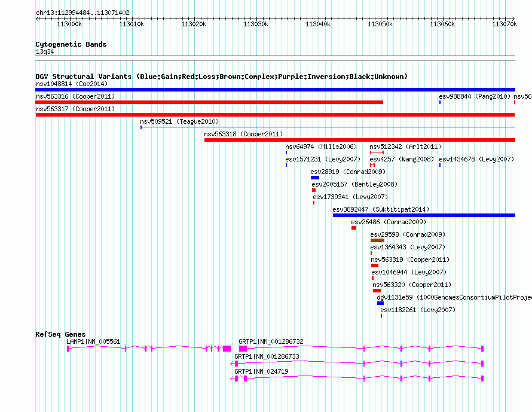Select the nsv563319 (Cooper2011) red block
Viewport: 532px width, 412px height.
[x=375, y=265]
